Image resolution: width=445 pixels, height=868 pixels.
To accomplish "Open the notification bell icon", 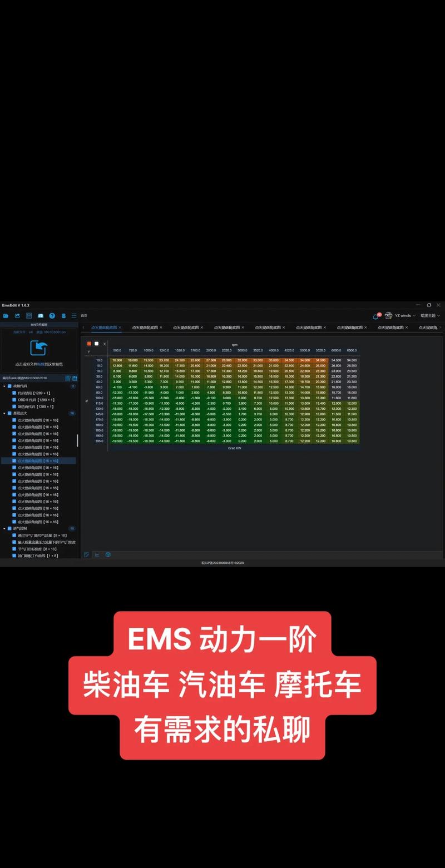I will pos(375,316).
